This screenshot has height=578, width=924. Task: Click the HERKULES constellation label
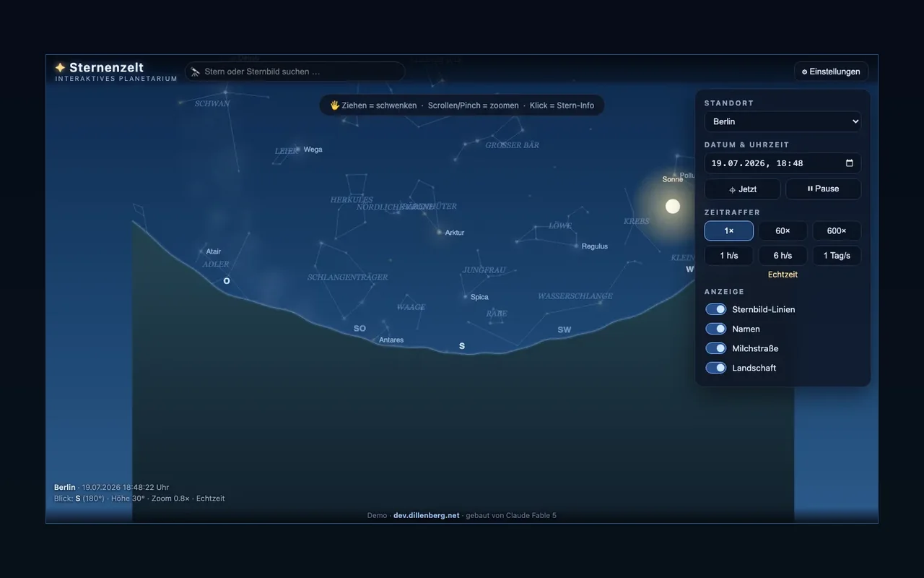pyautogui.click(x=352, y=199)
